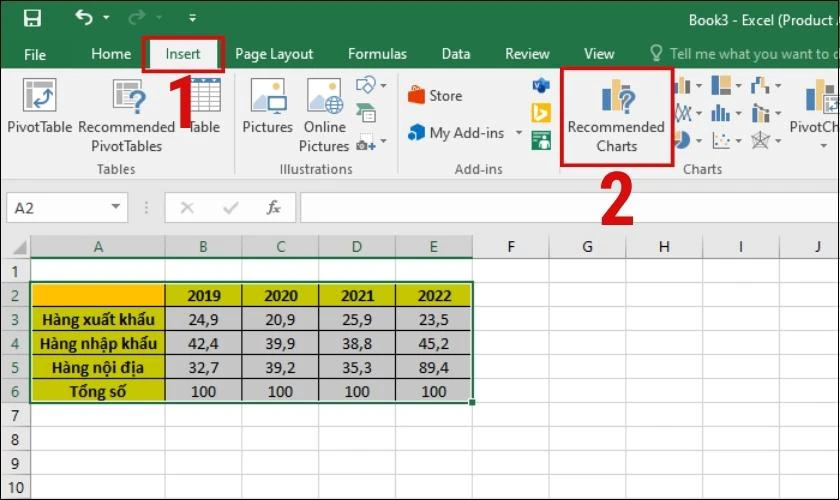The width and height of the screenshot is (840, 500).
Task: Insert a hierarchy (treemap) chart
Action: (x=721, y=85)
